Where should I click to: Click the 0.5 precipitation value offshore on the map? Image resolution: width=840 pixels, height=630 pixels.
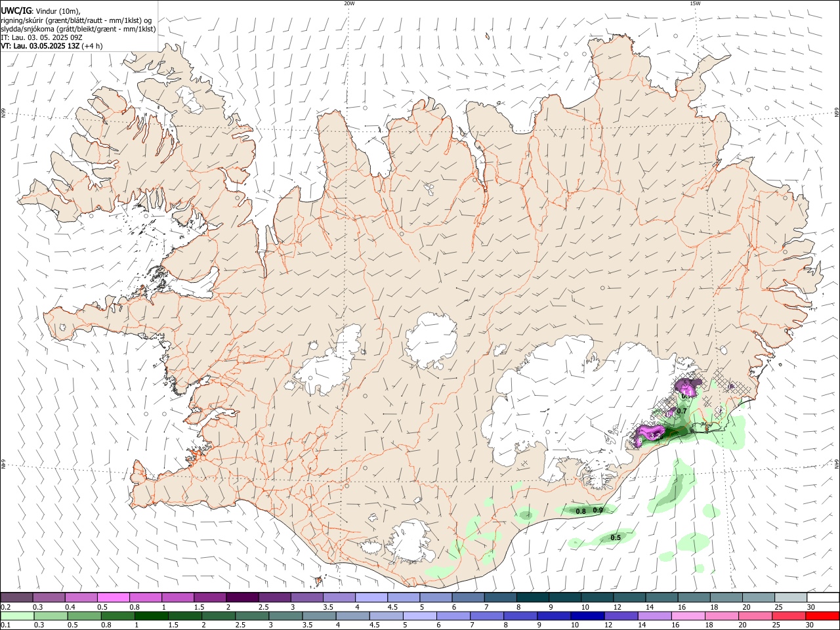616,537
